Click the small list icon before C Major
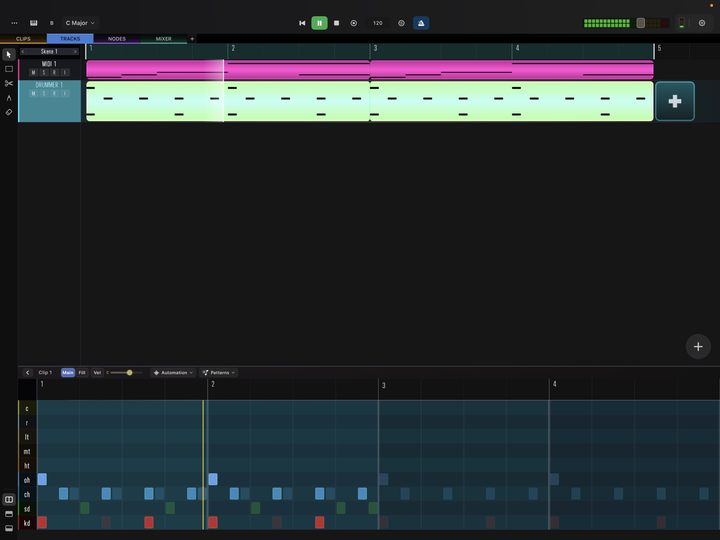Image resolution: width=720 pixels, height=540 pixels. point(51,23)
